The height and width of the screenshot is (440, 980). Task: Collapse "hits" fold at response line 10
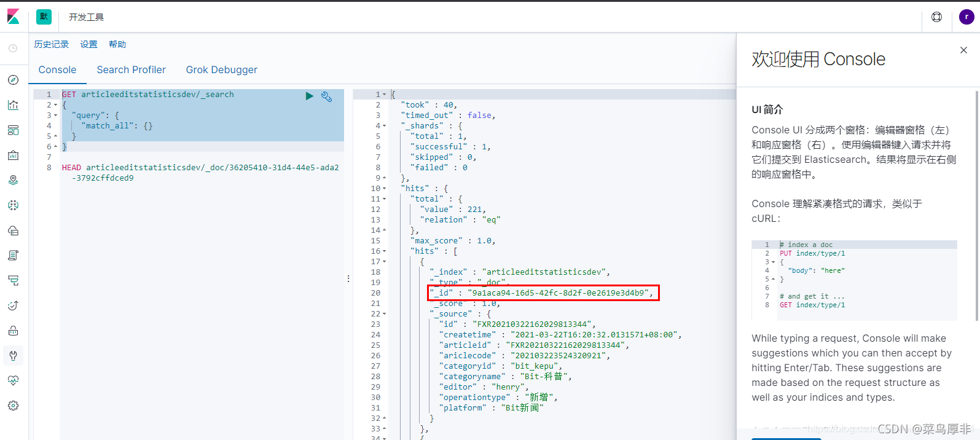pyautogui.click(x=385, y=189)
